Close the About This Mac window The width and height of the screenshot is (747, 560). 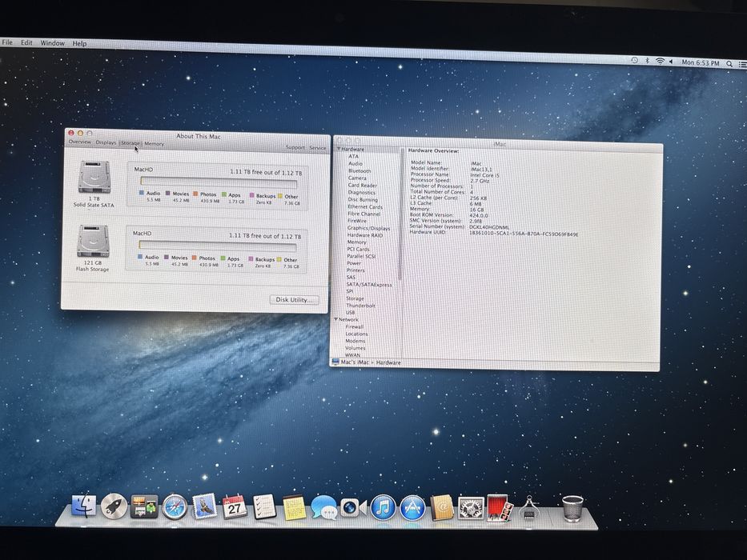[x=71, y=133]
